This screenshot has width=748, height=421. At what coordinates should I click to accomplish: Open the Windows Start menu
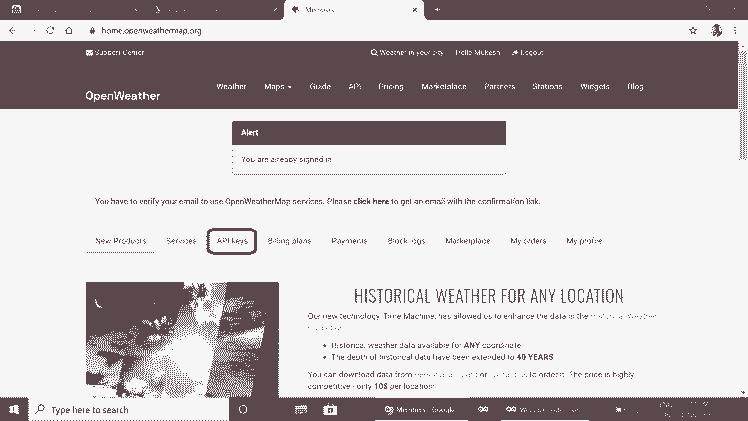pyautogui.click(x=14, y=410)
